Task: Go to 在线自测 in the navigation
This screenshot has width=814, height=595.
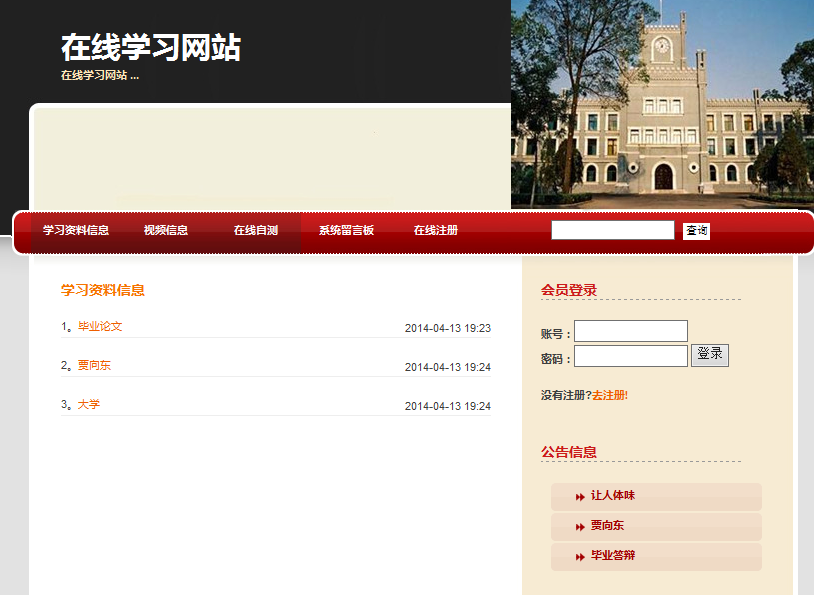Action: [255, 230]
